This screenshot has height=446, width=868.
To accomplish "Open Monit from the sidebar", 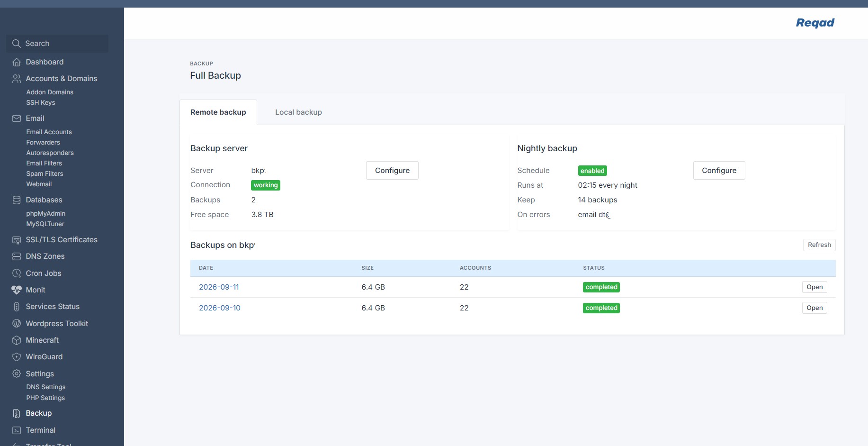I will click(x=36, y=290).
